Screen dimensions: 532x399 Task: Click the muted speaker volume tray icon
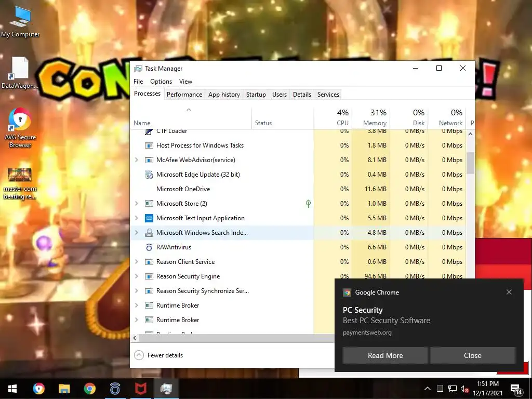click(x=465, y=389)
